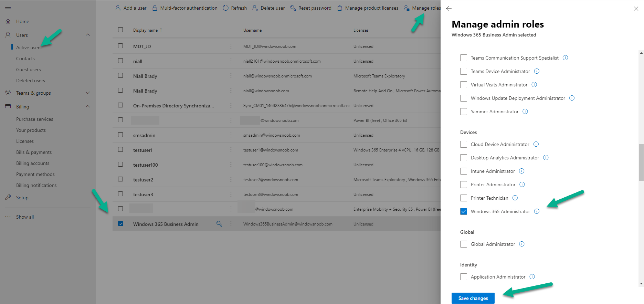Open more actions for MDT_JD row
The height and width of the screenshot is (304, 644).
[x=231, y=46]
